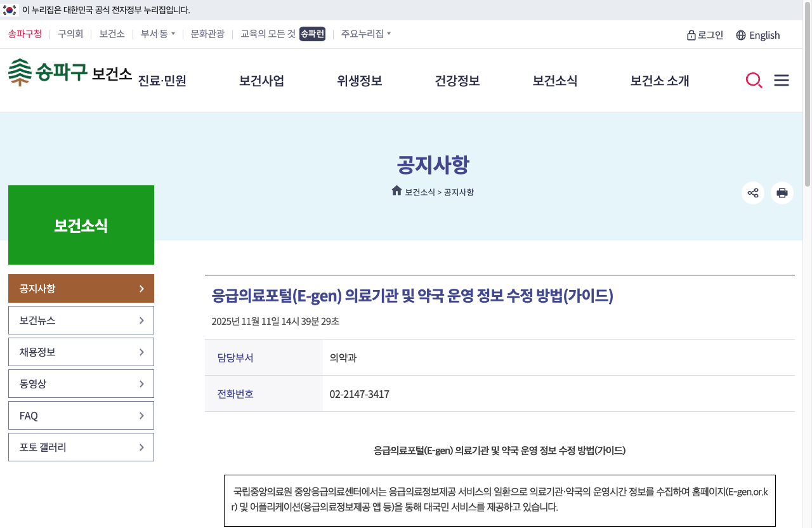
Task: Click 보건소식 breadcrumb link
Action: (x=420, y=192)
